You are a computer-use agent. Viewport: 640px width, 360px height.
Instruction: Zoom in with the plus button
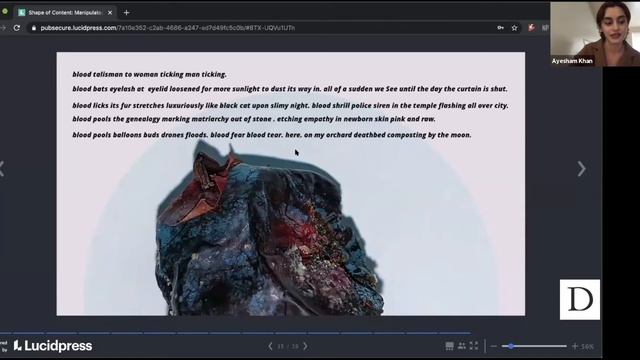575,346
